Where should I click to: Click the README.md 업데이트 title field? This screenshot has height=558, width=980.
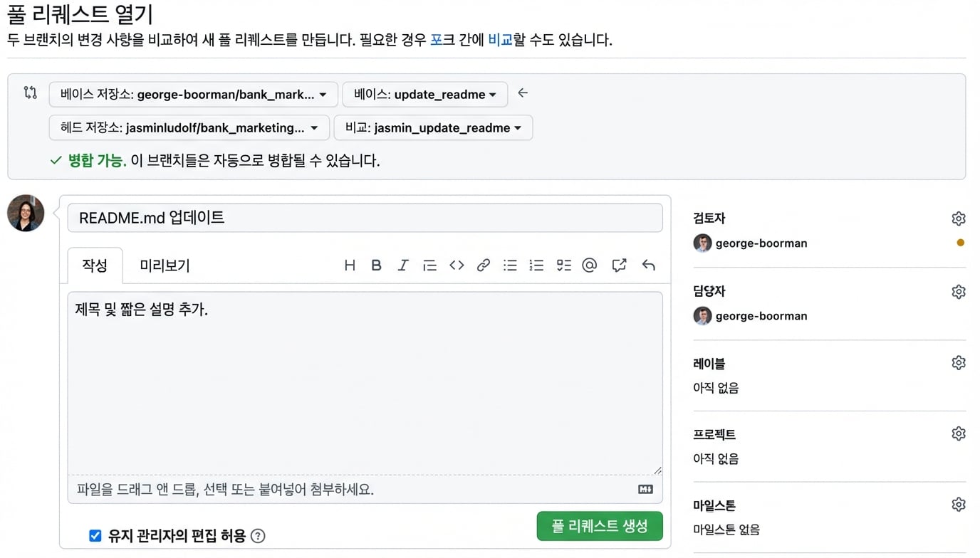click(x=365, y=218)
